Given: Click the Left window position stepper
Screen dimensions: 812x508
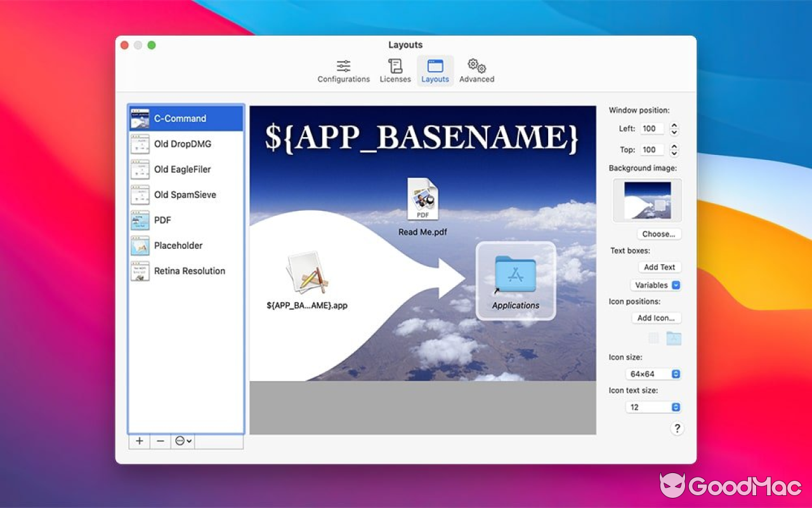Looking at the screenshot, I should 674,129.
